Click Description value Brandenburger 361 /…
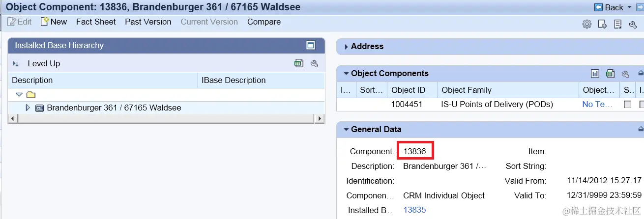644x219 pixels. 444,166
